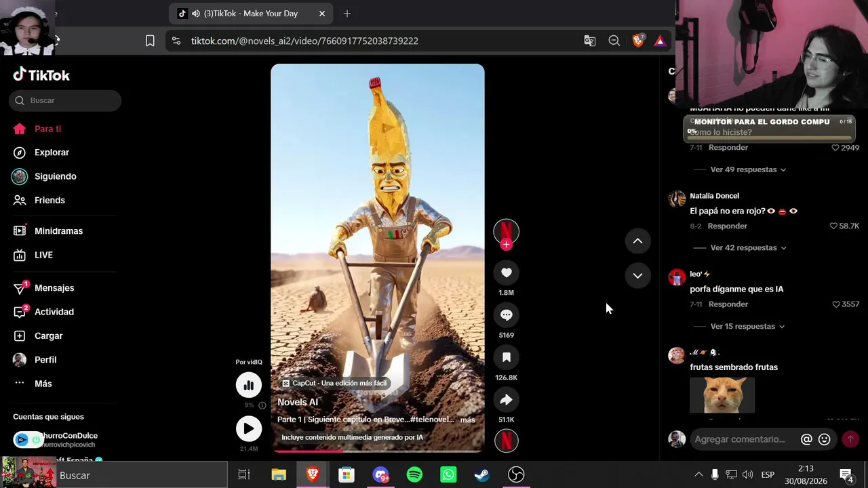Open the spinning sound disc icon
Viewport: 868px width, 488px height.
pyautogui.click(x=506, y=441)
